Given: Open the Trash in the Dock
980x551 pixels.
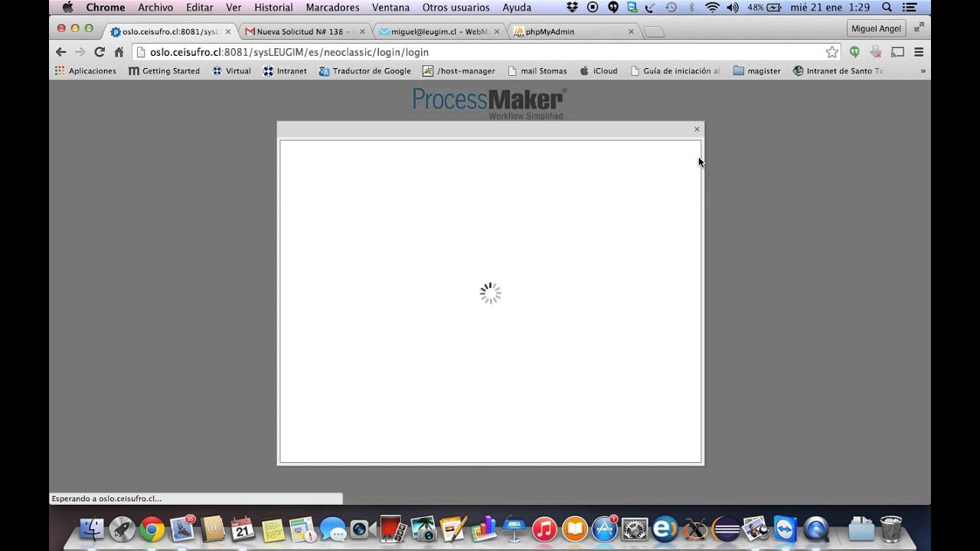Looking at the screenshot, I should [891, 530].
